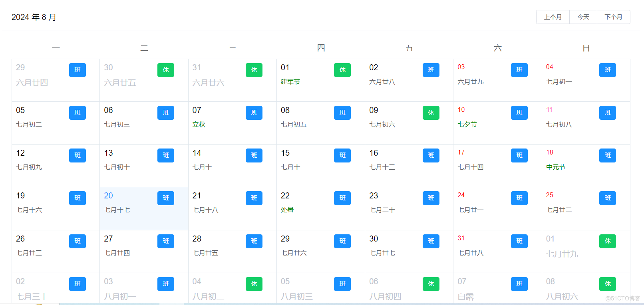Click the 班 badge on August 12
Image resolution: width=644 pixels, height=305 pixels.
(78, 155)
